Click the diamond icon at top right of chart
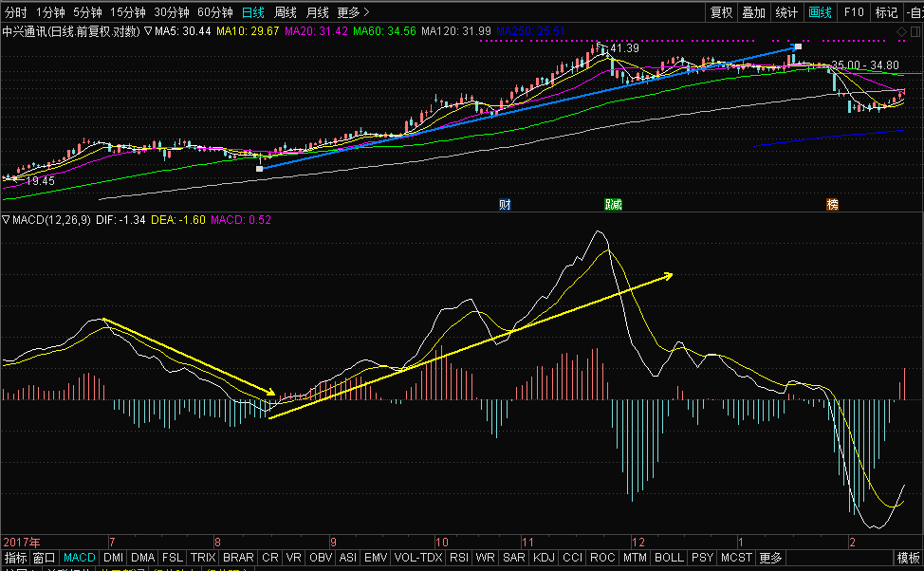The image size is (924, 571). click(901, 32)
